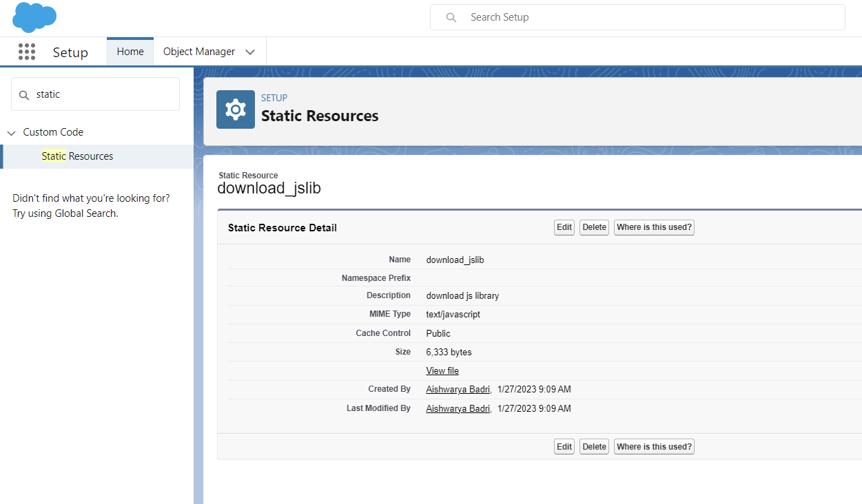862x504 pixels.
Task: Collapse the Custom Code section
Action: 11,132
